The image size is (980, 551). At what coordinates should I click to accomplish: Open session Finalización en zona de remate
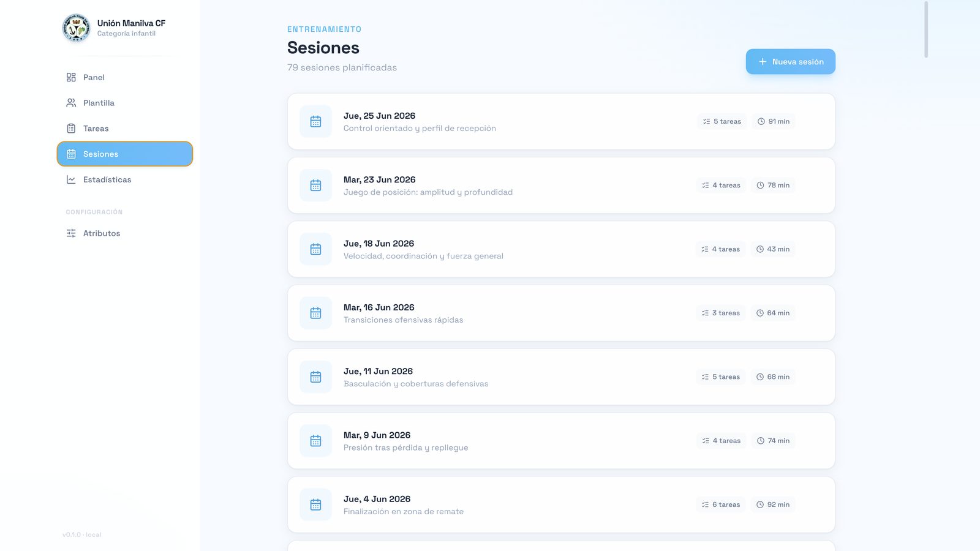point(561,504)
